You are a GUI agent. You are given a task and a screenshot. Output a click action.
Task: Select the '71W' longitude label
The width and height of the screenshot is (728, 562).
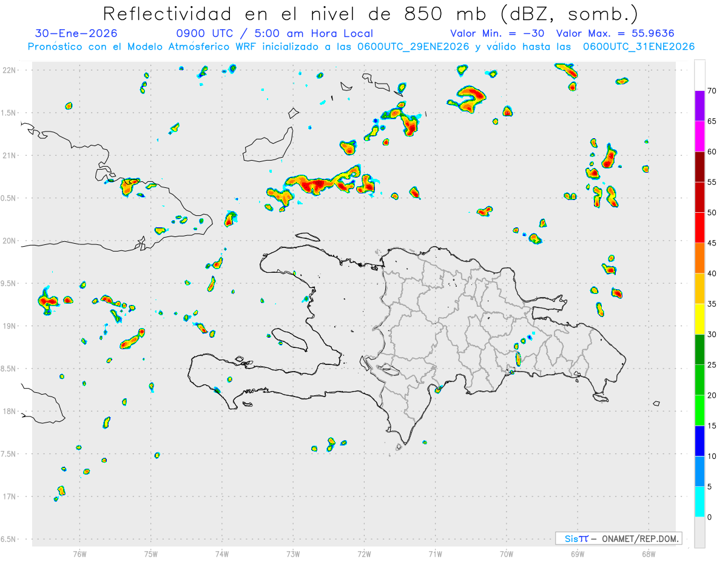click(x=435, y=554)
